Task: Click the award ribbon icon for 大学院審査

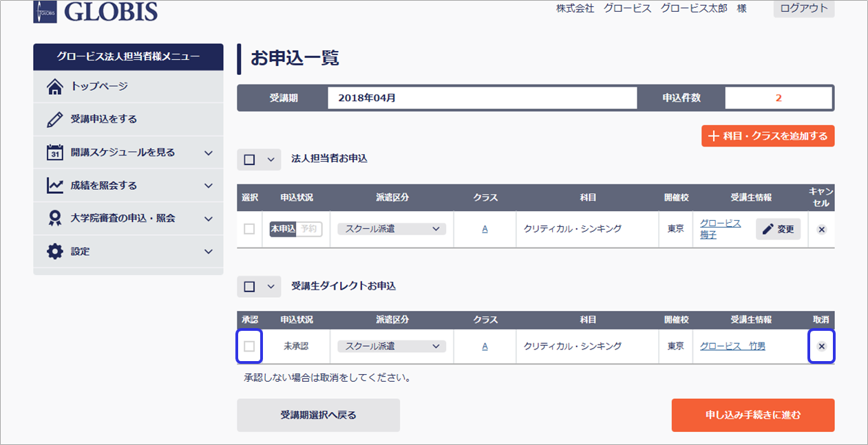Action: tap(55, 219)
